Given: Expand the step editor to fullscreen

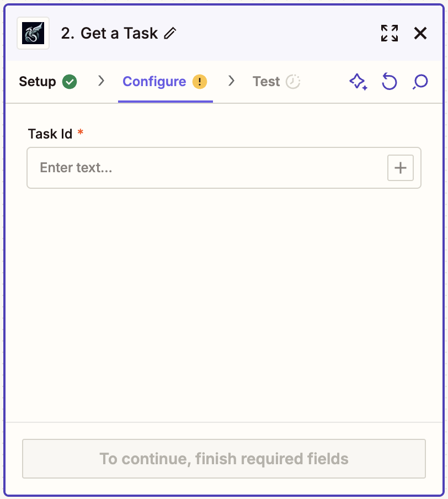Looking at the screenshot, I should tap(390, 33).
